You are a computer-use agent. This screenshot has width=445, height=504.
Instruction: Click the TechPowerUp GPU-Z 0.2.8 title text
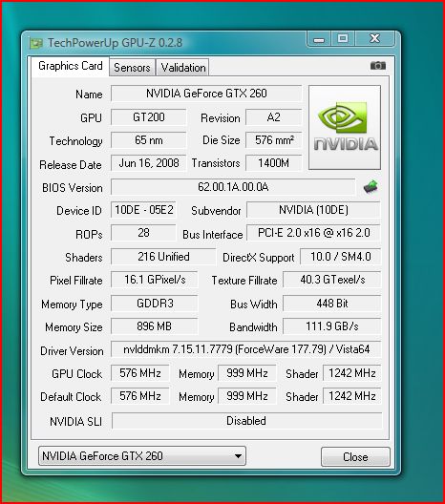(x=116, y=43)
